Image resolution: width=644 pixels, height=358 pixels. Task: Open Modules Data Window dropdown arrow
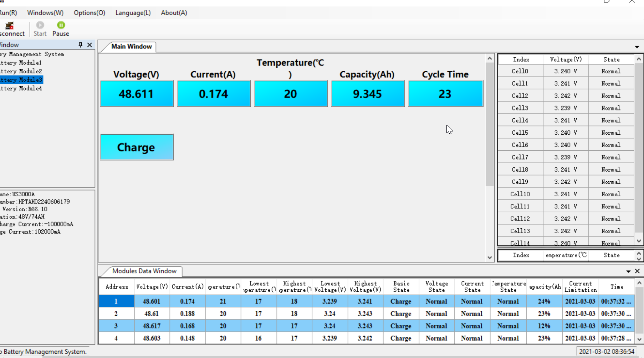click(x=628, y=271)
